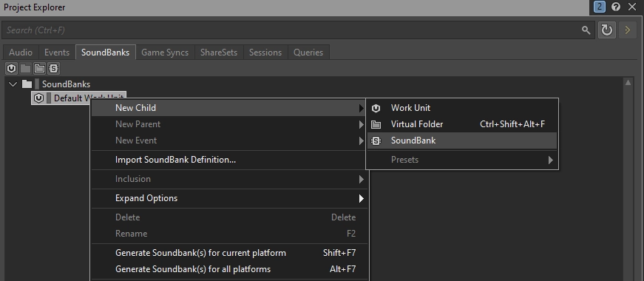This screenshot has width=644, height=281.
Task: Click the Default Work Unit color bar
Action: (49, 98)
